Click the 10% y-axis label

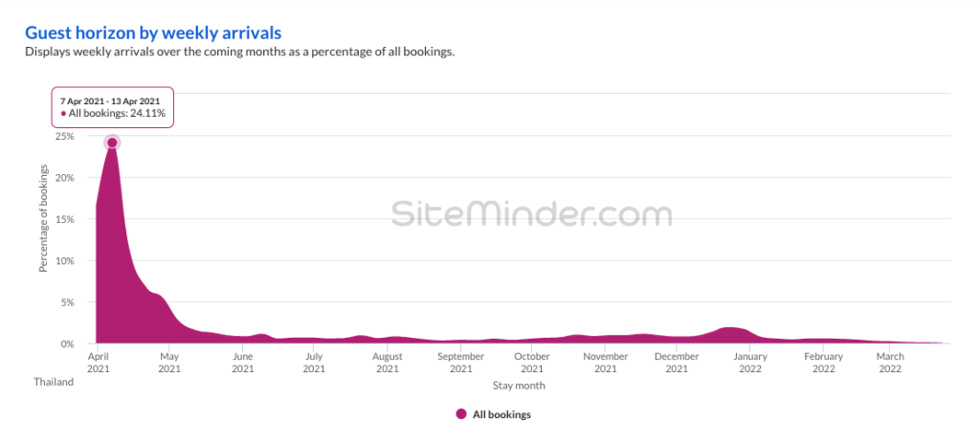pyautogui.click(x=64, y=260)
